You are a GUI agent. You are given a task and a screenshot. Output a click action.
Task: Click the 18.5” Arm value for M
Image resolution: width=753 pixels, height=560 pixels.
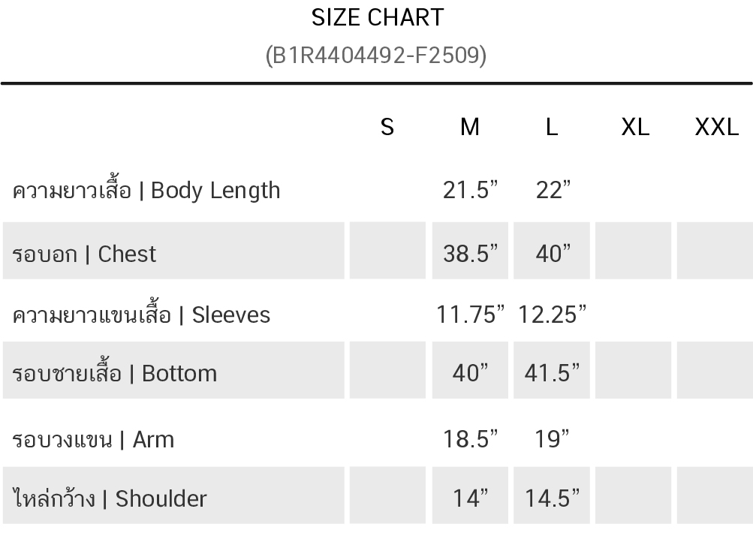(470, 439)
